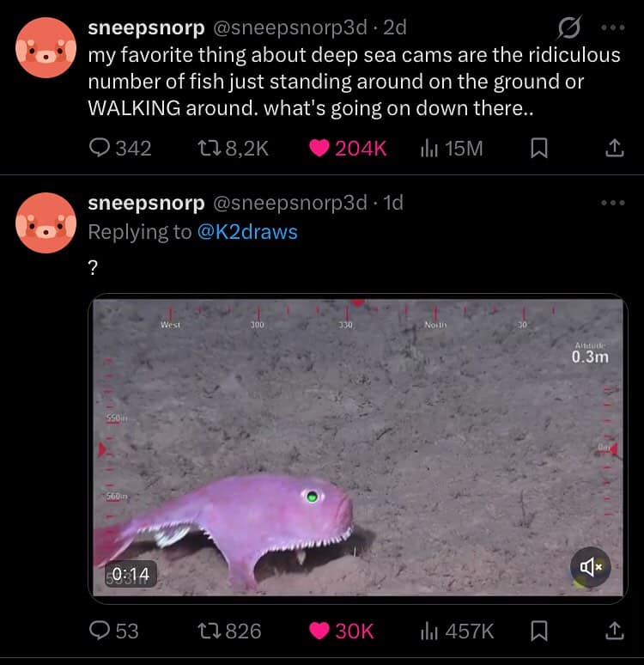Bookmark the first deep sea cams tweet
This screenshot has height=665, width=644.
[x=538, y=149]
